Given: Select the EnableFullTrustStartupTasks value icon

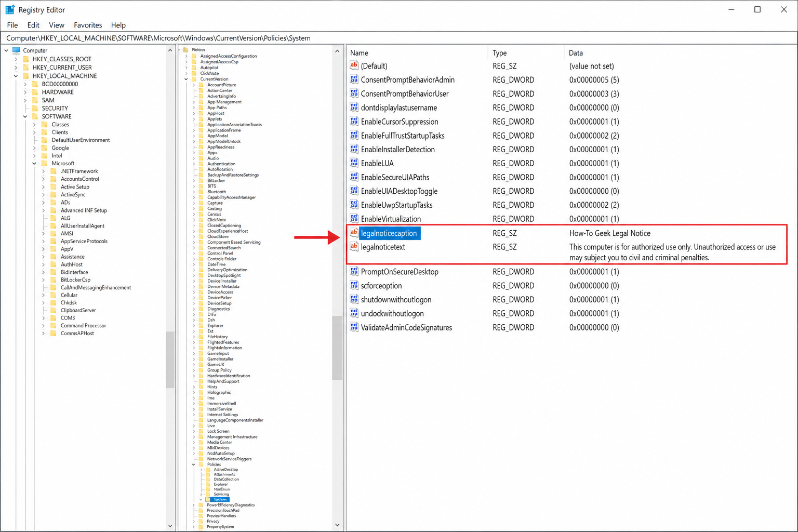Looking at the screenshot, I should 354,135.
